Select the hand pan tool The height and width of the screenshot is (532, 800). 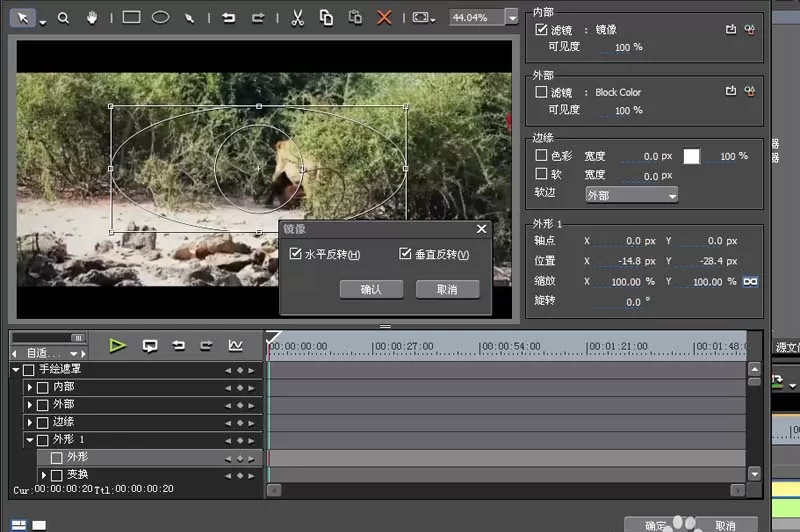click(x=92, y=18)
